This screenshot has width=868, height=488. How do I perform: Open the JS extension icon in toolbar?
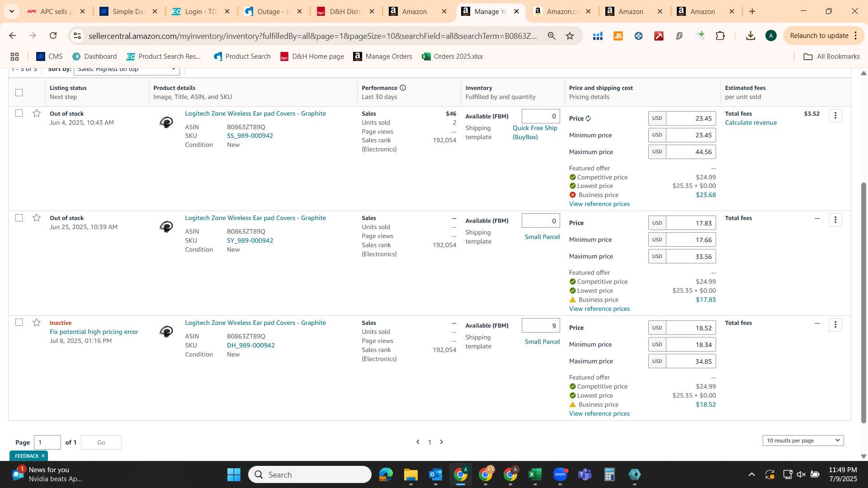(618, 36)
